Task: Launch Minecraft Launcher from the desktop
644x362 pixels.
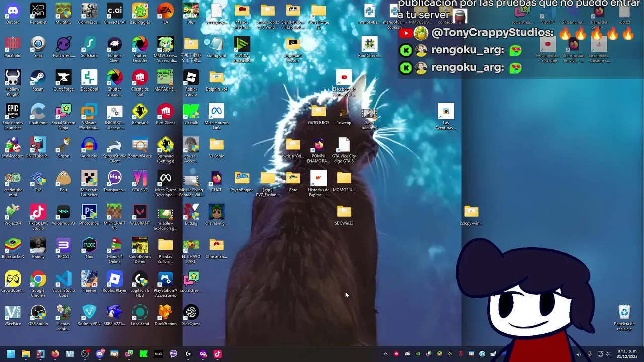Action: click(x=89, y=184)
